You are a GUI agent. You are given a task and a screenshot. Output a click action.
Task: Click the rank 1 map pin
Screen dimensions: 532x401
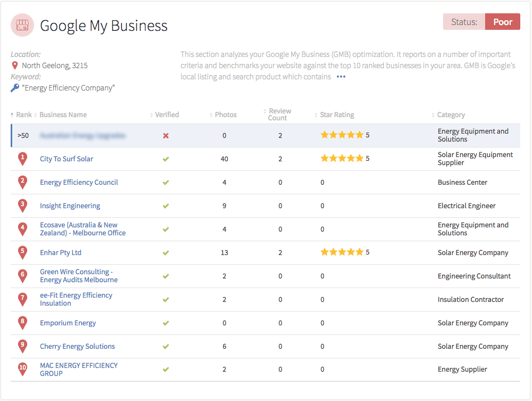point(23,159)
